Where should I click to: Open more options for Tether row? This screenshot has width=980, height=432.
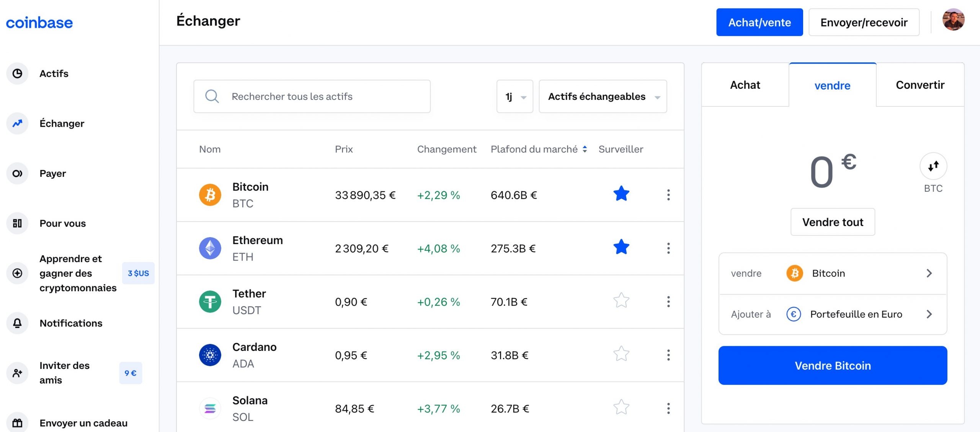(668, 302)
